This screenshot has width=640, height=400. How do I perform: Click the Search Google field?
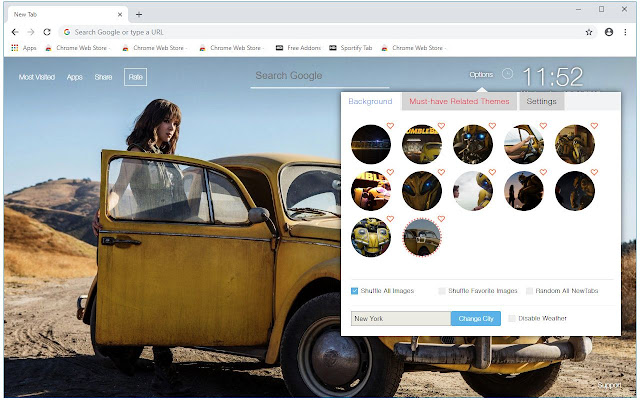[x=320, y=76]
